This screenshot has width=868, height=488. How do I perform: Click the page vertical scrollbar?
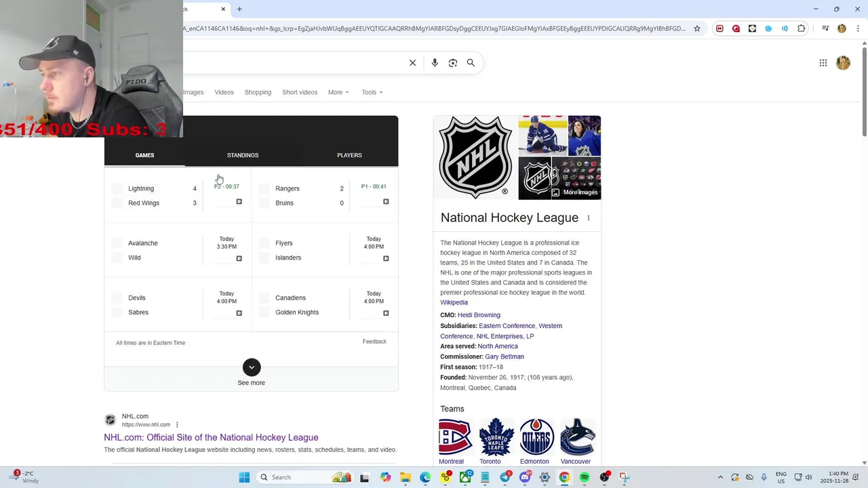click(x=864, y=91)
